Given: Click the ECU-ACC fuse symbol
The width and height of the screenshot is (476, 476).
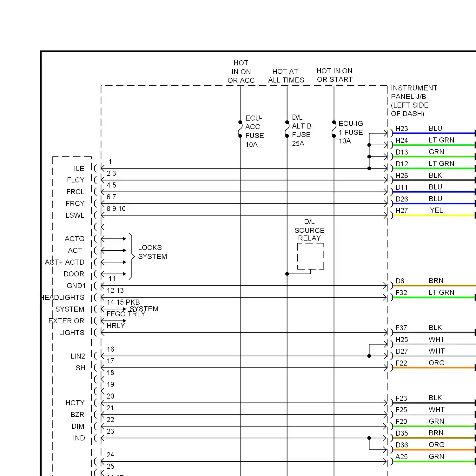Looking at the screenshot, I should (240, 129).
